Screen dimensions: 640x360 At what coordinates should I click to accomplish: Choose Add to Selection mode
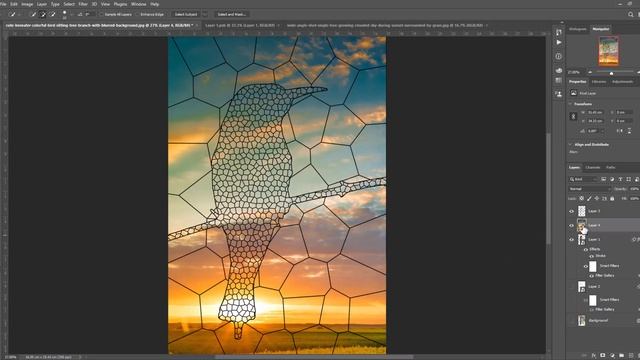click(42, 14)
